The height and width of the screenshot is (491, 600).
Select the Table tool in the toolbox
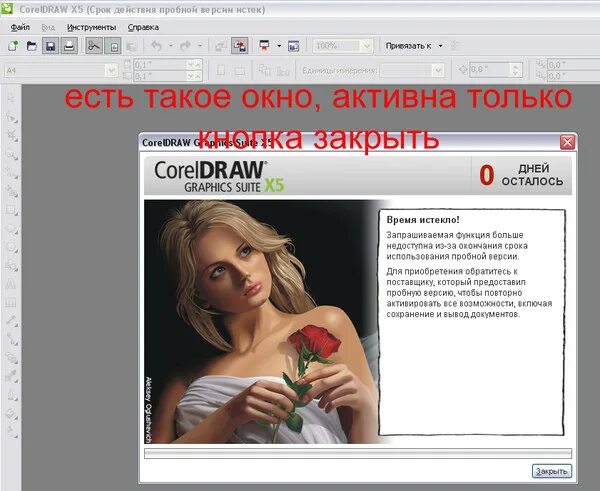point(11,303)
